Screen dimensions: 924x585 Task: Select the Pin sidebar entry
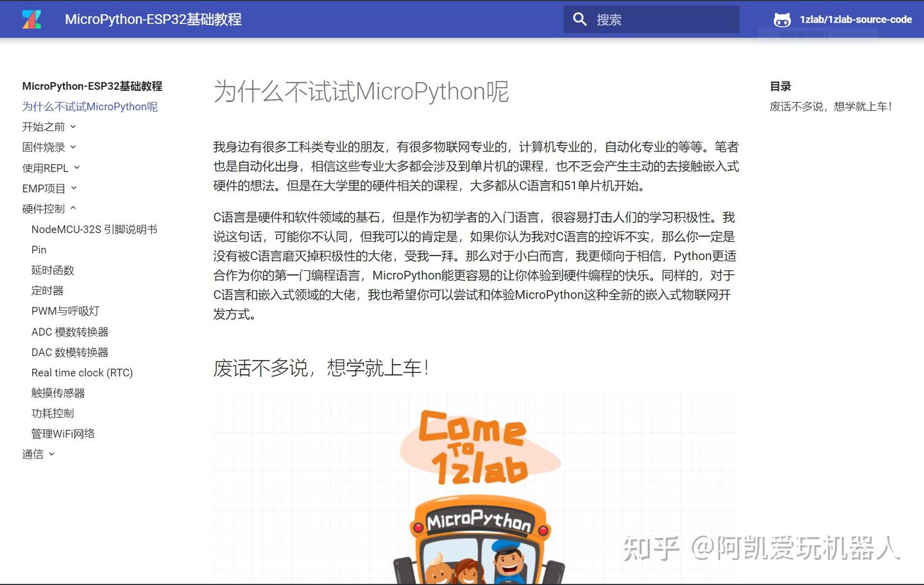point(38,249)
